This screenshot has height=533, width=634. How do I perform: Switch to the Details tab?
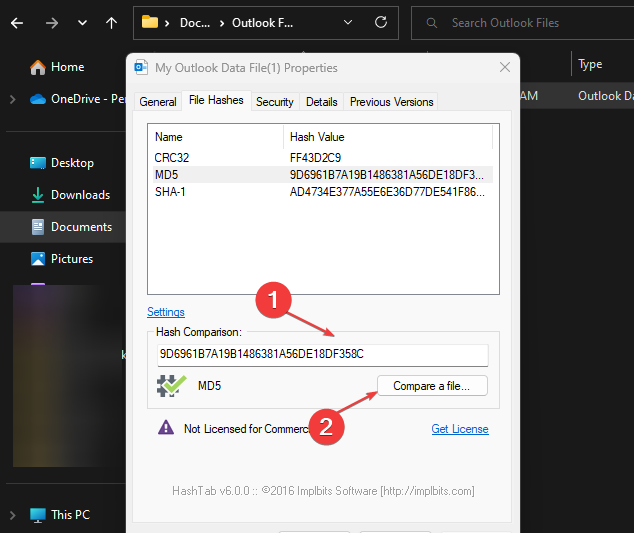click(321, 102)
